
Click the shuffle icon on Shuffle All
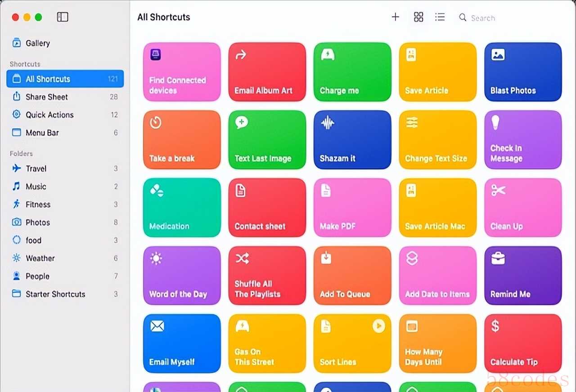(x=242, y=258)
